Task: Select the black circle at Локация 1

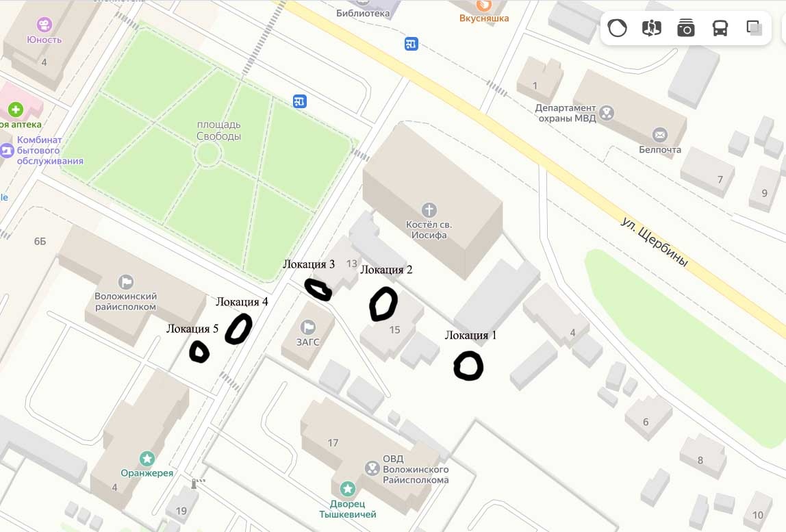Action: 468,366
